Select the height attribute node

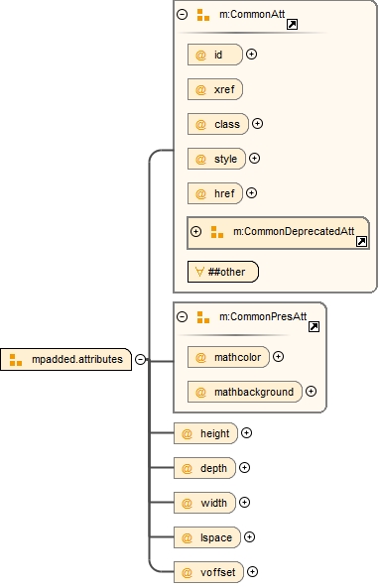205,433
